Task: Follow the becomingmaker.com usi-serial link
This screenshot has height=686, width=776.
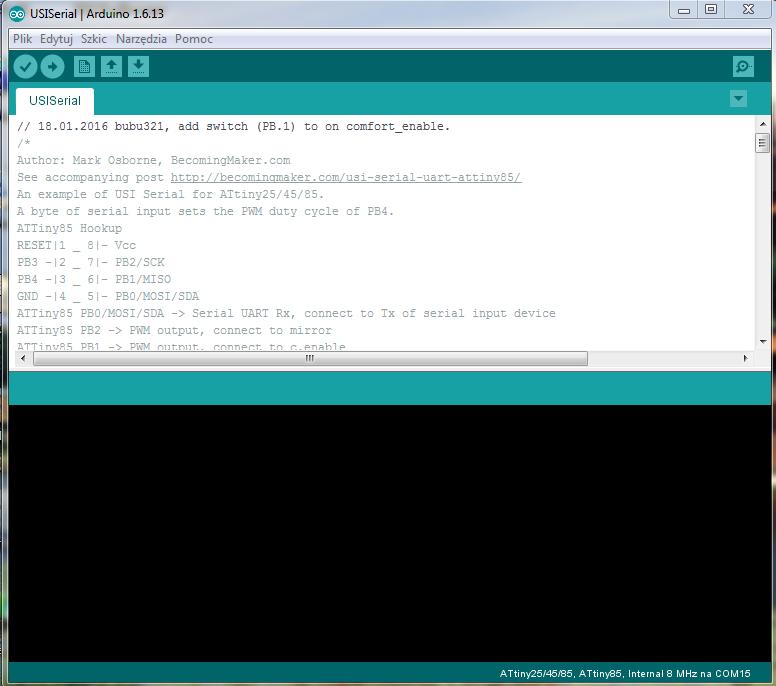Action: click(346, 177)
